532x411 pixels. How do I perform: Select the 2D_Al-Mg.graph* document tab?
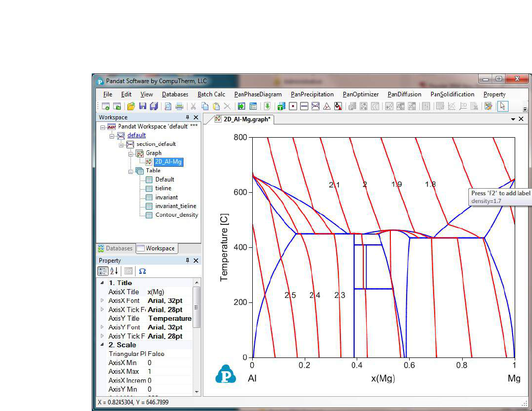click(243, 119)
